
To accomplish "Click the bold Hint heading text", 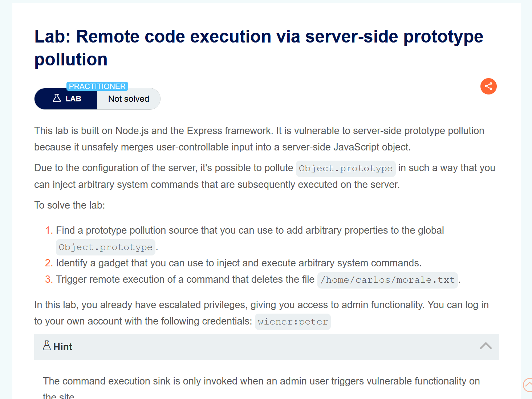I will [x=63, y=347].
